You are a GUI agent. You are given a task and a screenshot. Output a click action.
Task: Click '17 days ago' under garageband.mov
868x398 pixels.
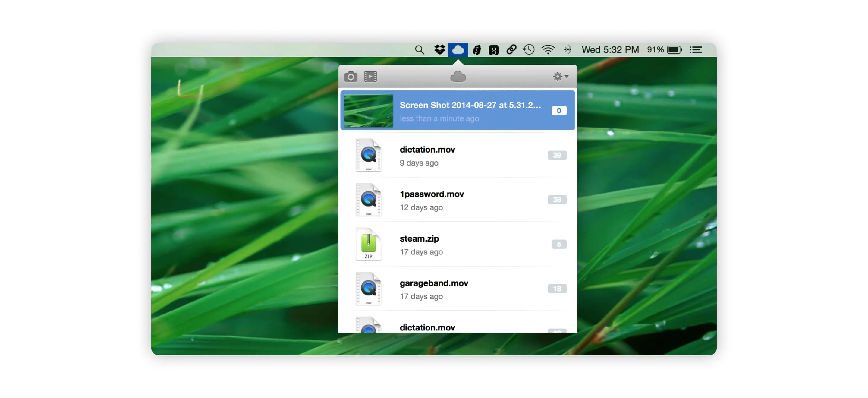tap(421, 296)
